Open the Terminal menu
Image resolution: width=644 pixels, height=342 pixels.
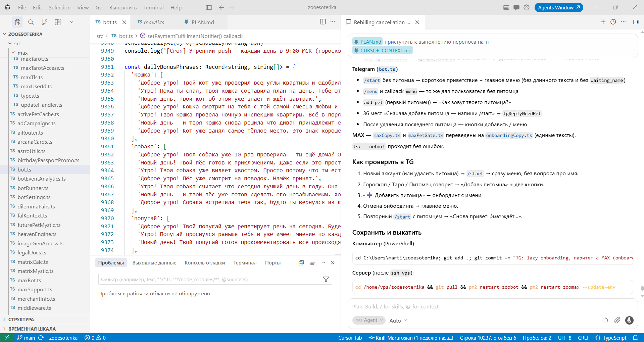153,7
